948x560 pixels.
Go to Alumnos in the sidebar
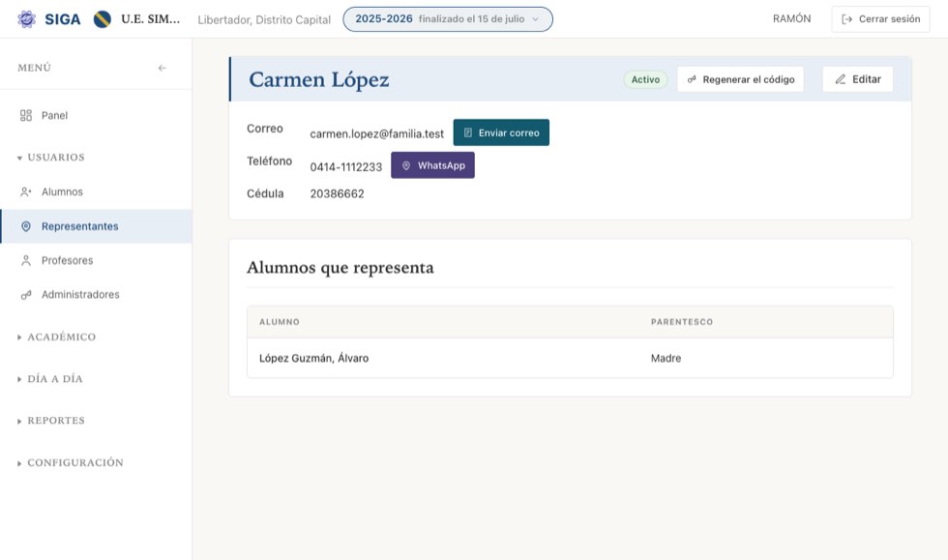[96, 192]
